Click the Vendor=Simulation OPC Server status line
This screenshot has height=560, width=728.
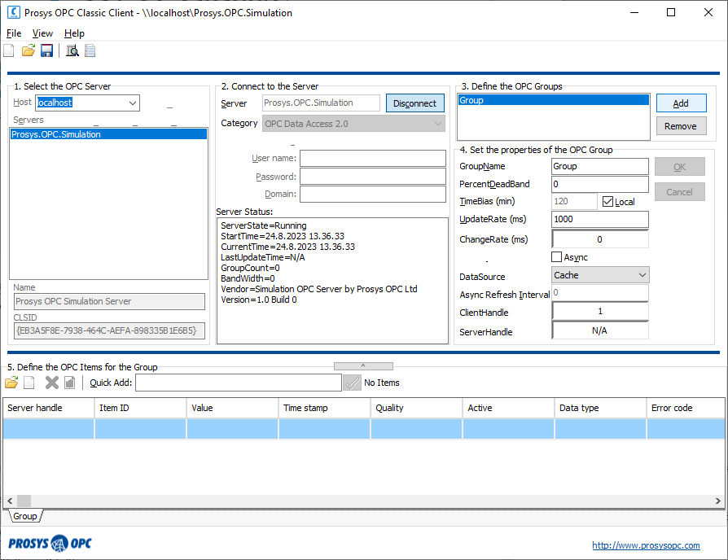(x=319, y=289)
